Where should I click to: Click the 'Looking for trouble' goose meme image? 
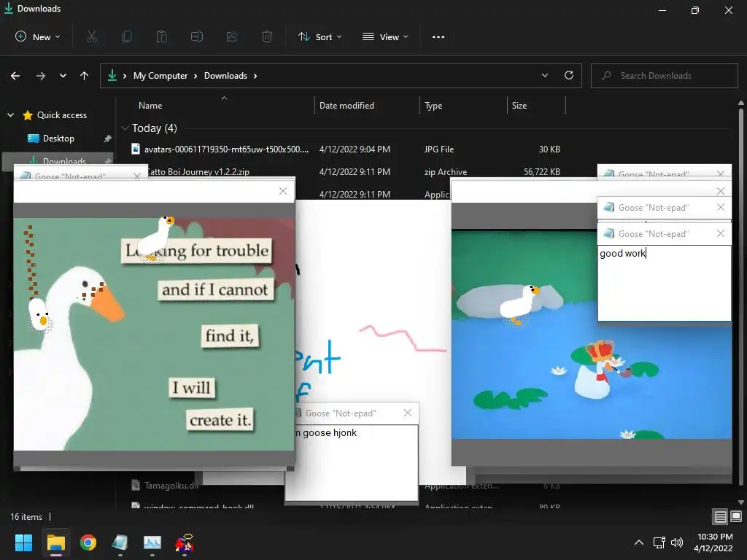[154, 334]
